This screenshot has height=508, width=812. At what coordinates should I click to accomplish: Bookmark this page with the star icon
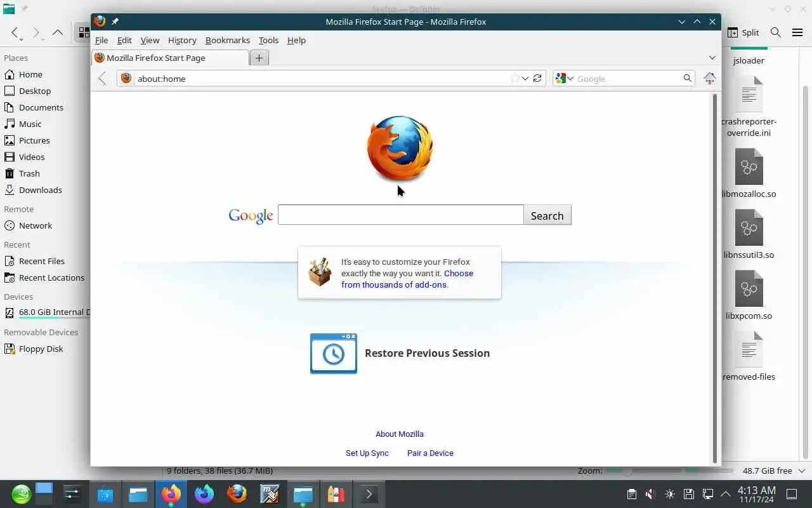(514, 78)
